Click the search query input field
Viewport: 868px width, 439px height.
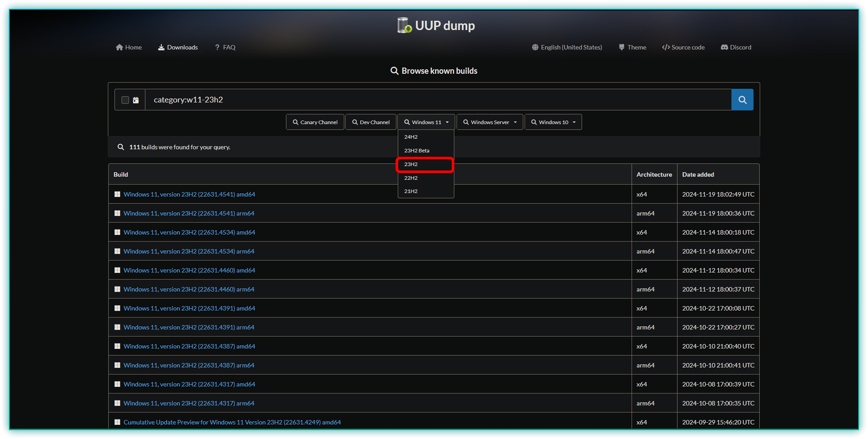pyautogui.click(x=438, y=100)
